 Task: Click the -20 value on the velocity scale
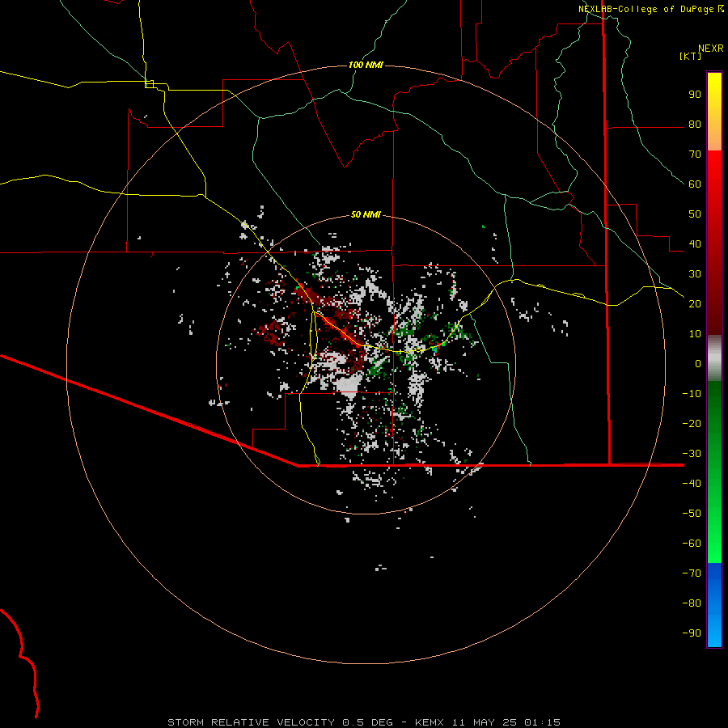[692, 423]
